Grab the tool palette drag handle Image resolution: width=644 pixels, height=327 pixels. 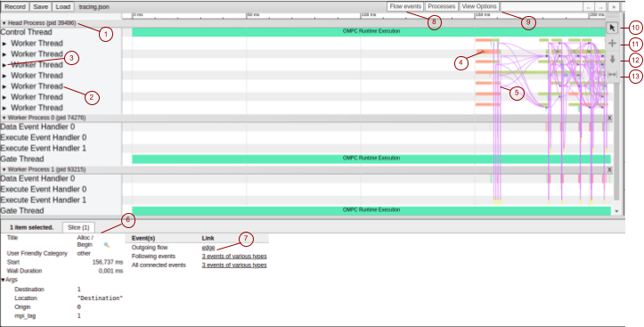click(612, 17)
